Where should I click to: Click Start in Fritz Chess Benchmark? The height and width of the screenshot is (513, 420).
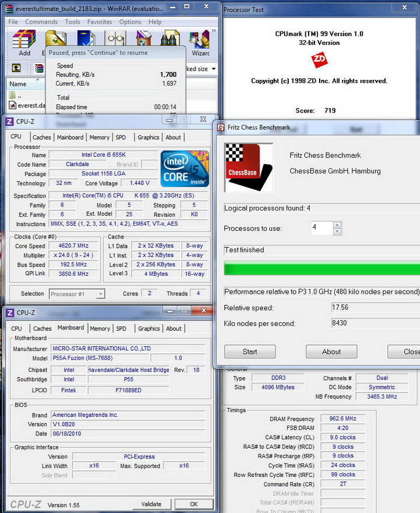[250, 352]
